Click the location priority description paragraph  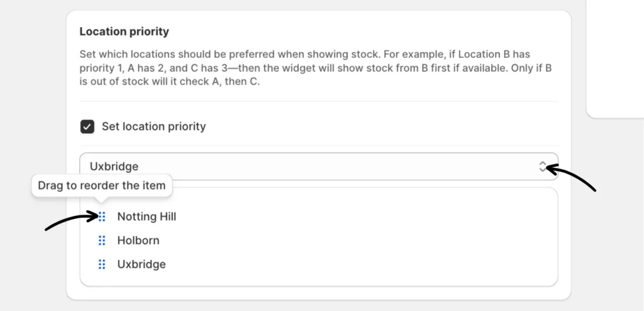(x=314, y=68)
